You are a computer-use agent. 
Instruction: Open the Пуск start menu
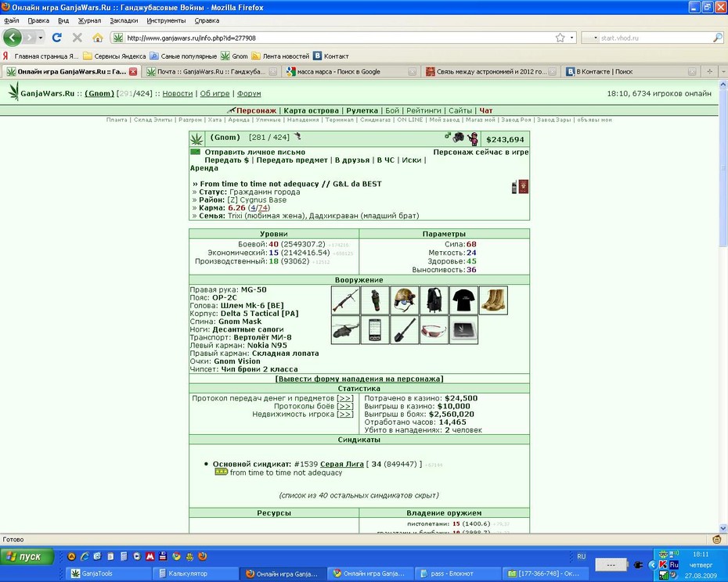(27, 556)
